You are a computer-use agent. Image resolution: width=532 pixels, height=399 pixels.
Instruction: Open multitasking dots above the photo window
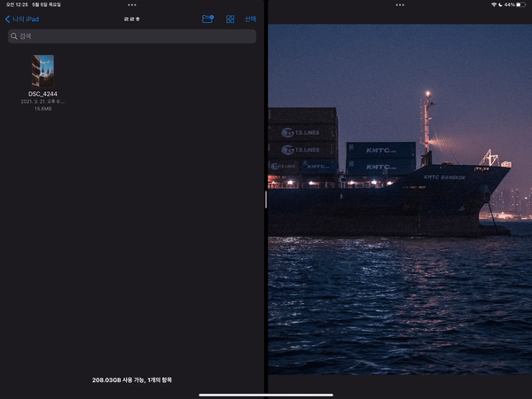click(x=400, y=4)
